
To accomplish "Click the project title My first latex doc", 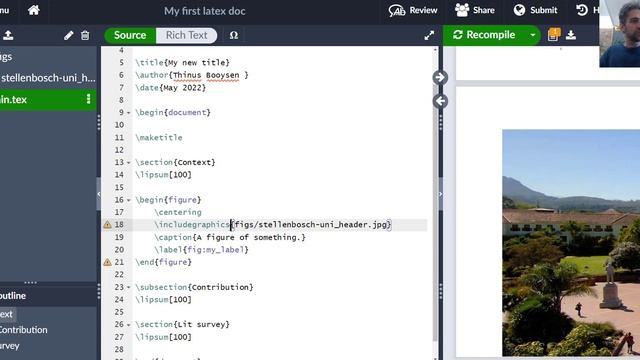I will click(x=204, y=11).
